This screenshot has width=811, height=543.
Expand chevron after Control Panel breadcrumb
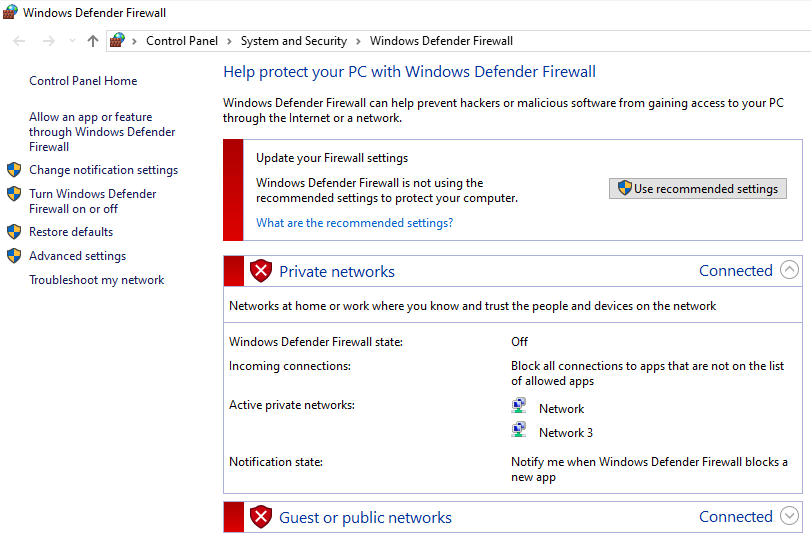pyautogui.click(x=229, y=41)
